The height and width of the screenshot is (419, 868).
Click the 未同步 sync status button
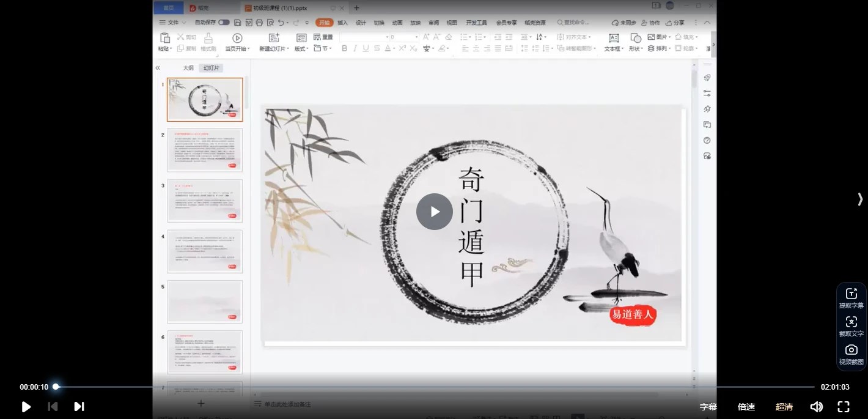(624, 23)
